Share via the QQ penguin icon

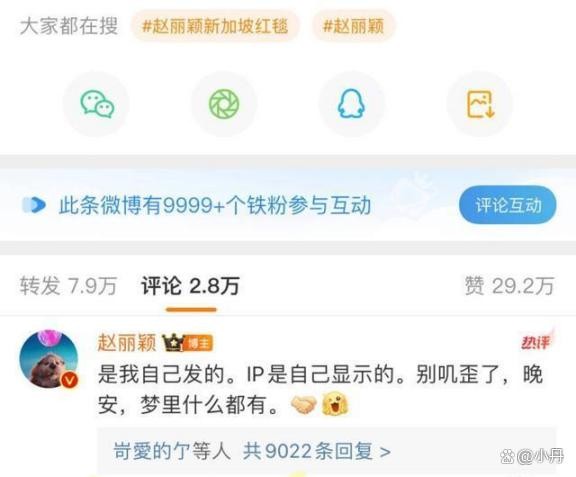pyautogui.click(x=351, y=104)
